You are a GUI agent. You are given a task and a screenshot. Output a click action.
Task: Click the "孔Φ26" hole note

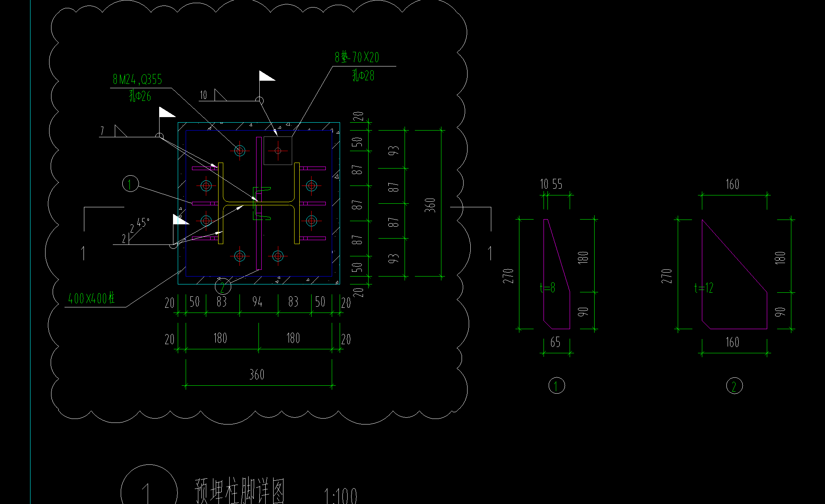(x=140, y=96)
